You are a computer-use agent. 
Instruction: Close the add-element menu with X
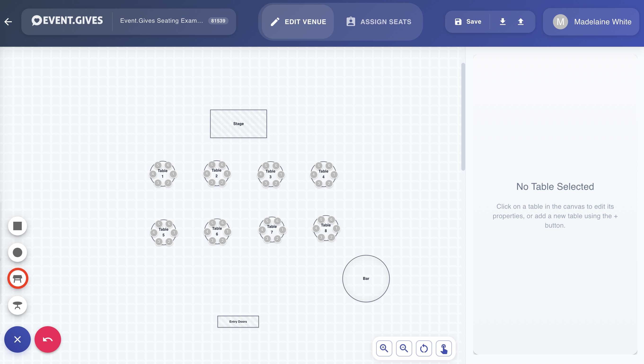(18, 339)
